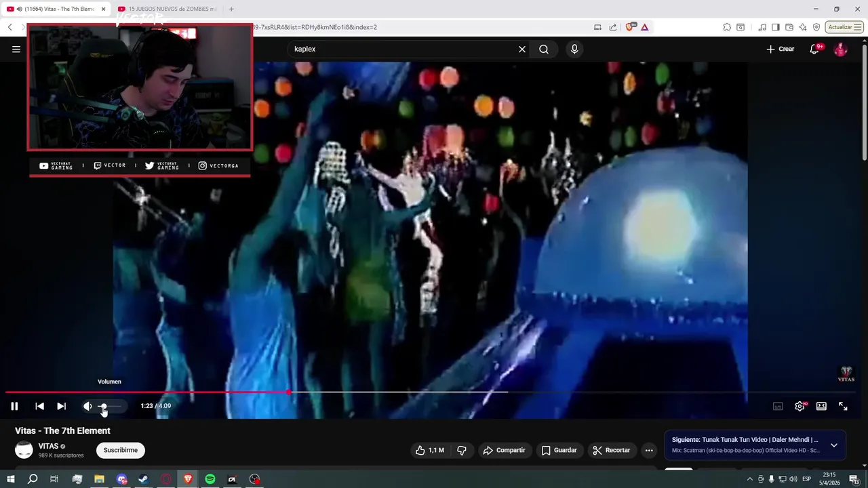Image resolution: width=868 pixels, height=488 pixels.
Task: Open more actions three-dot menu
Action: click(649, 450)
